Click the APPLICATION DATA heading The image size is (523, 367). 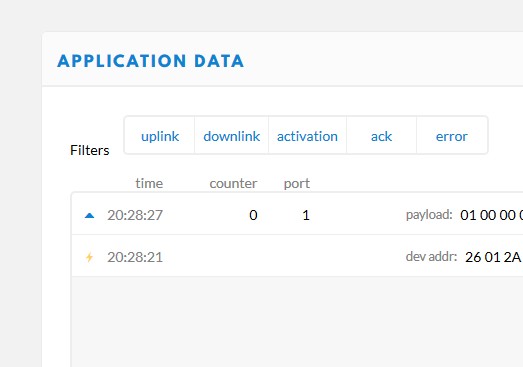coord(150,61)
